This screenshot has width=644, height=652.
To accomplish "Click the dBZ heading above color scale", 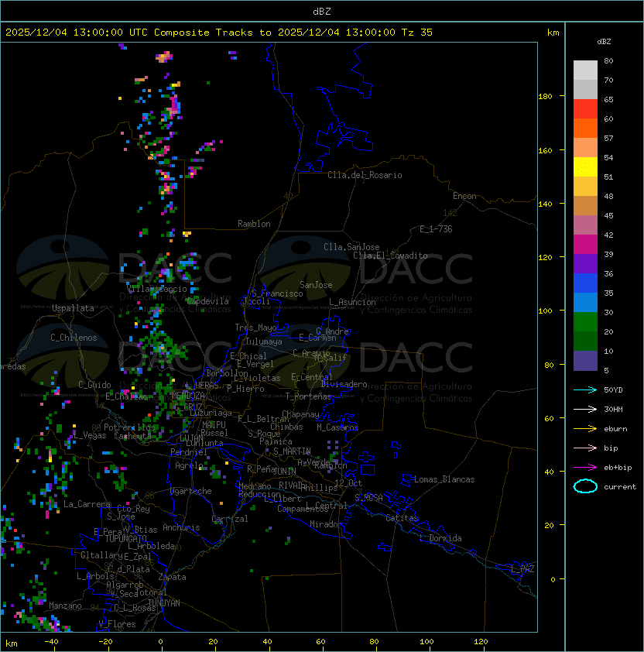I will coord(604,42).
